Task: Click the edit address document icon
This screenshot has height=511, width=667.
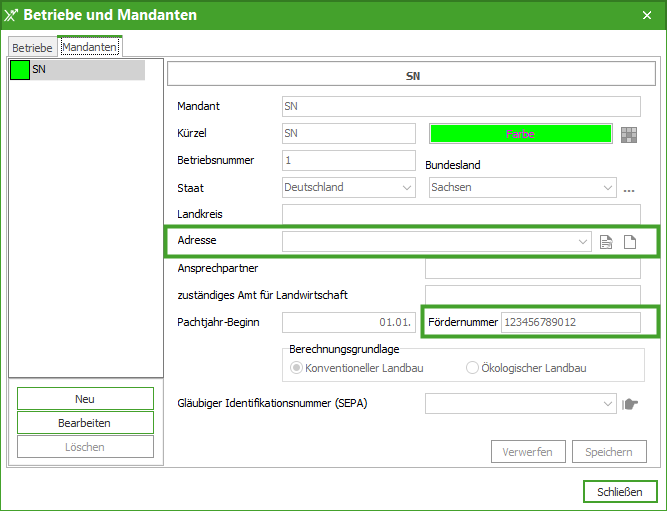Action: [606, 241]
